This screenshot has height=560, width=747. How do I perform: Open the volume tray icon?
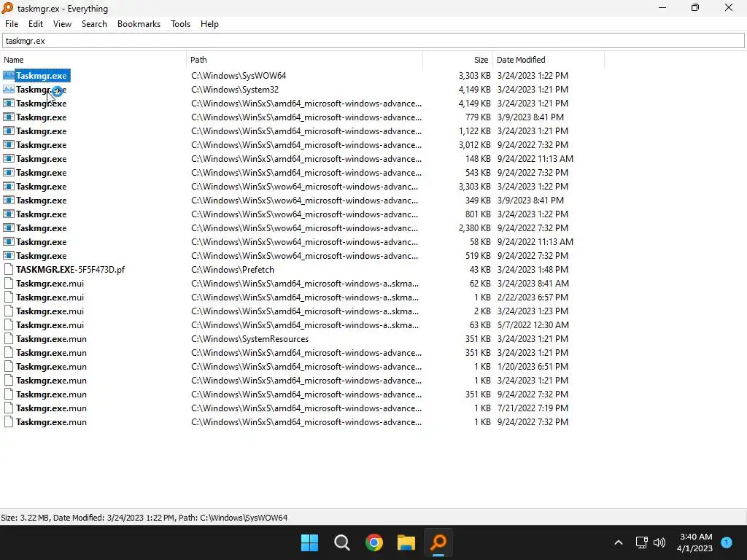(x=659, y=542)
